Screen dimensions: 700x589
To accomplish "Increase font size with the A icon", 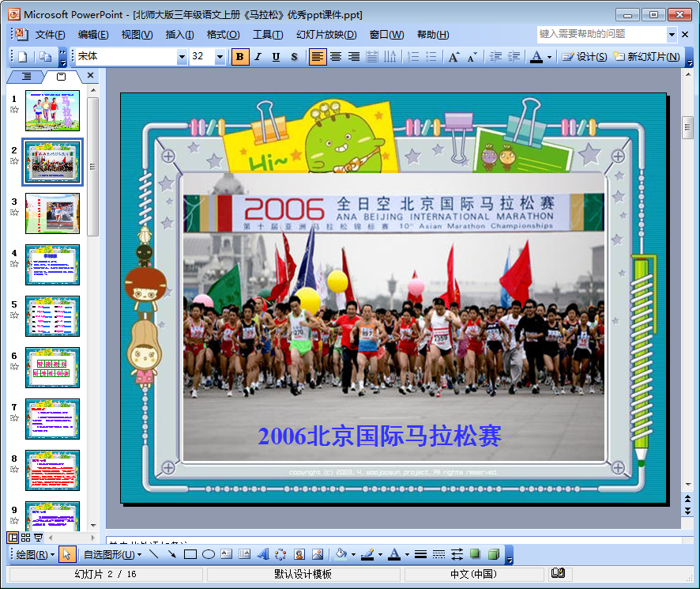I will pyautogui.click(x=454, y=57).
